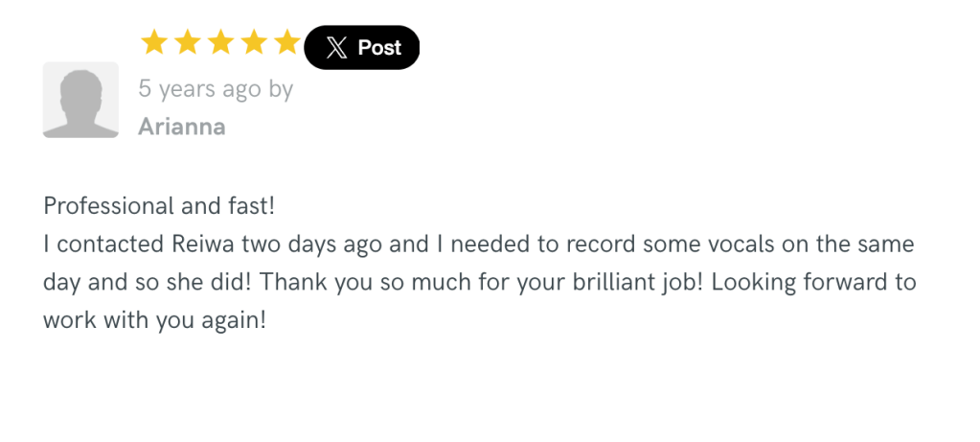Click the second gold rating star
Screen dimensions: 980x442
coord(188,42)
